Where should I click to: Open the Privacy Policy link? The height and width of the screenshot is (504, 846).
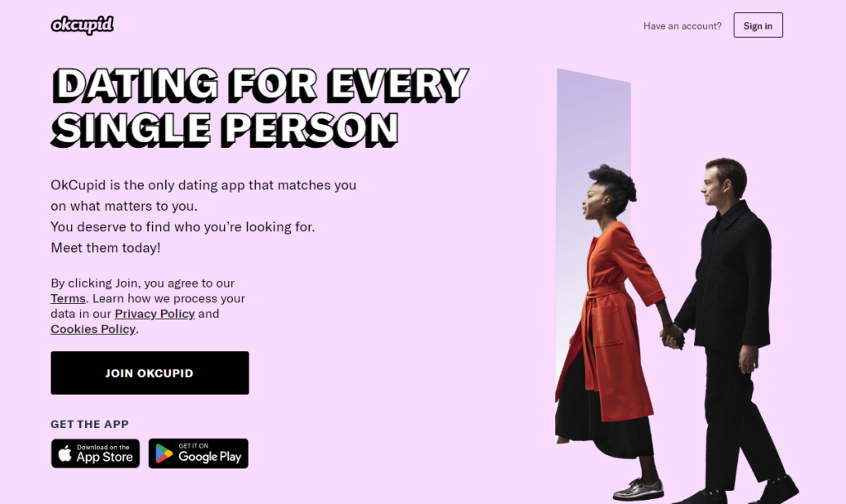[154, 313]
